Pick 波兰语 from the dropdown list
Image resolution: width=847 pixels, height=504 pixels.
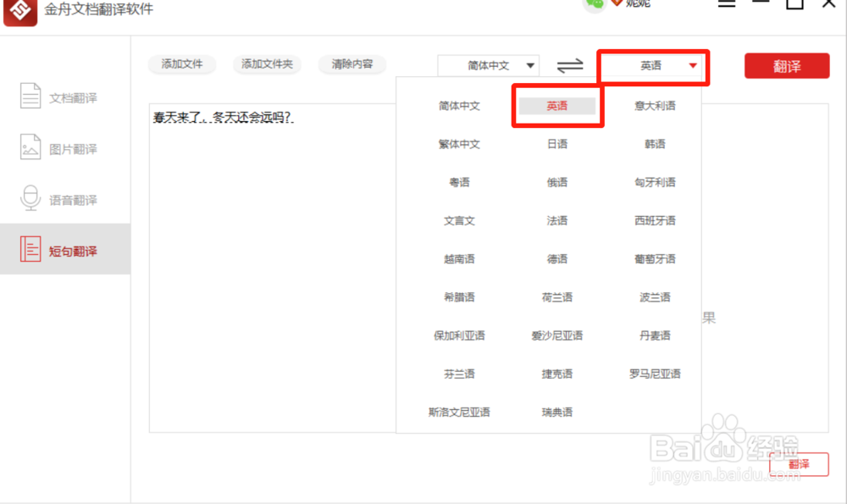[x=655, y=297]
